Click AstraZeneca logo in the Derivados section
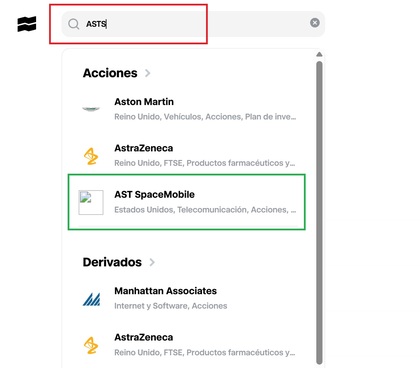The image size is (420, 368). (91, 345)
